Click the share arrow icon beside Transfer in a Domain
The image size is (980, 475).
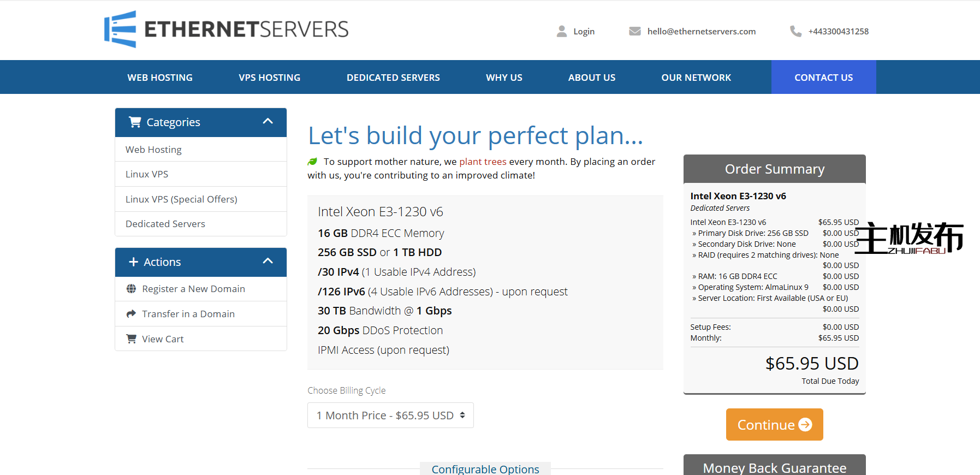pyautogui.click(x=131, y=314)
